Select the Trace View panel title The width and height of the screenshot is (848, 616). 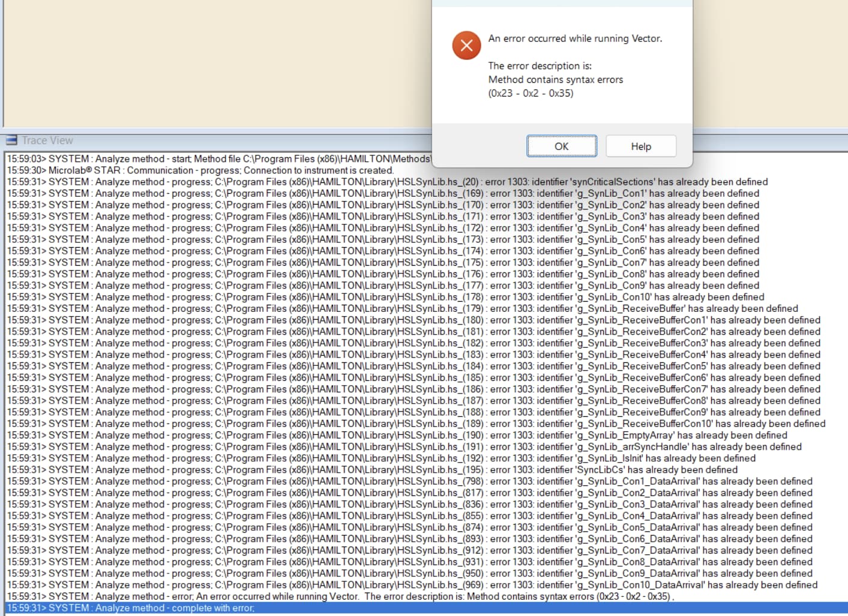[x=47, y=140]
